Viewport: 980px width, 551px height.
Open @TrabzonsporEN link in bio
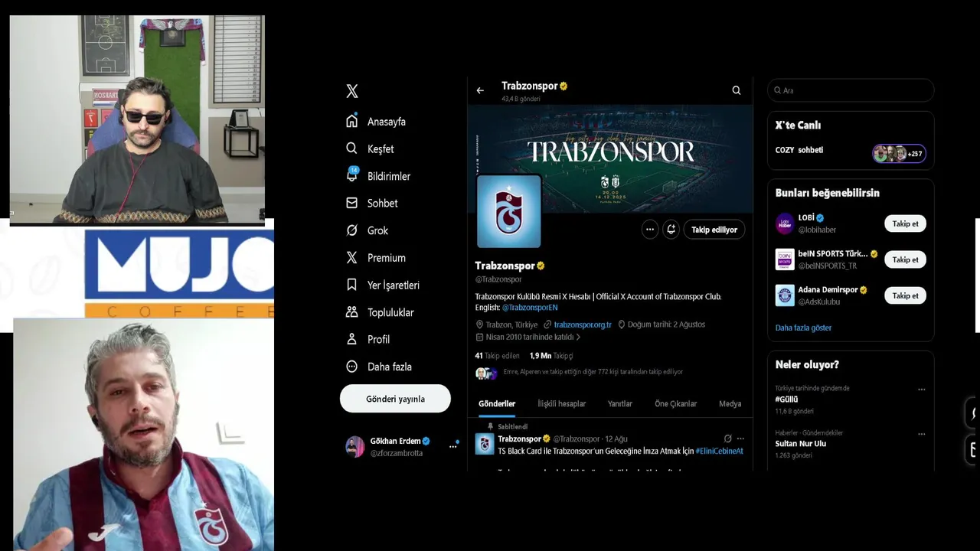tap(530, 308)
